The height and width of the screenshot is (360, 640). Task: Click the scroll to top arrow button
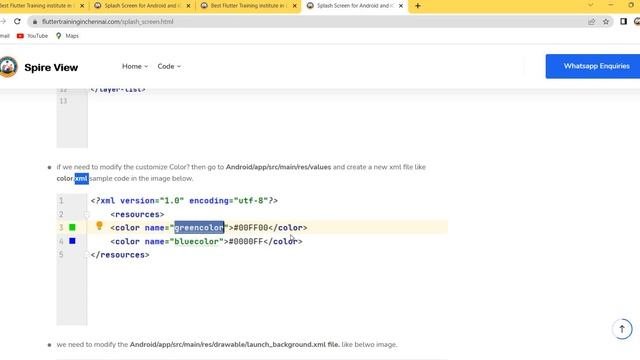pyautogui.click(x=622, y=329)
